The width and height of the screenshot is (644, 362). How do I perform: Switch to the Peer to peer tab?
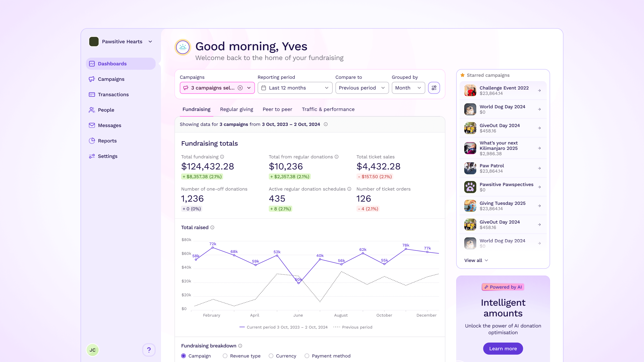(x=277, y=109)
